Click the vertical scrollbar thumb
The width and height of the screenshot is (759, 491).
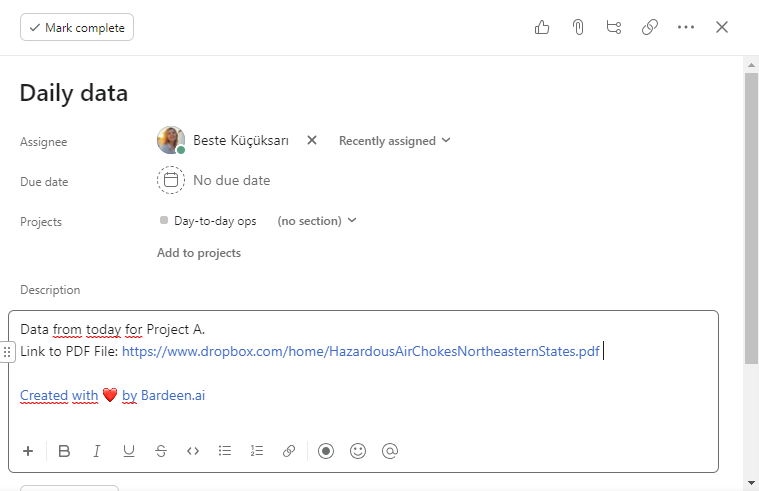tap(751, 218)
